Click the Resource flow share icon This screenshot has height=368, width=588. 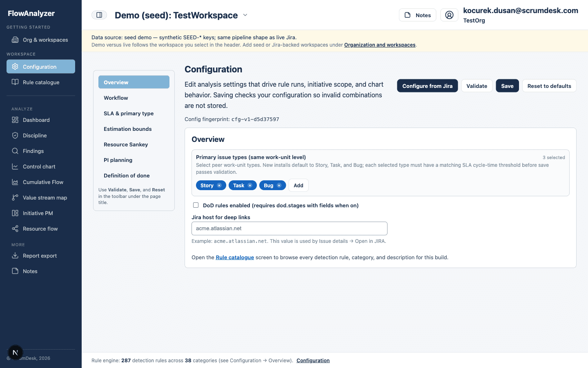15,229
